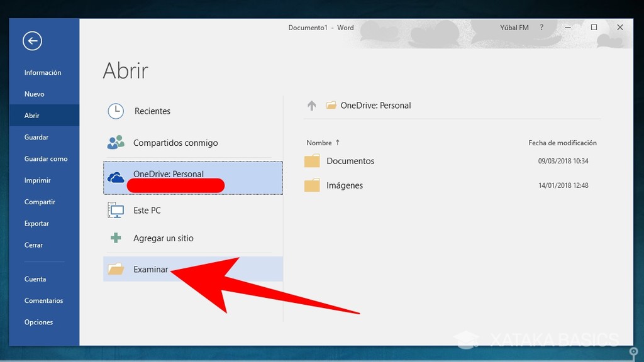
Task: Click the OneDrive: Personal breadcrumb text
Action: pyautogui.click(x=375, y=106)
